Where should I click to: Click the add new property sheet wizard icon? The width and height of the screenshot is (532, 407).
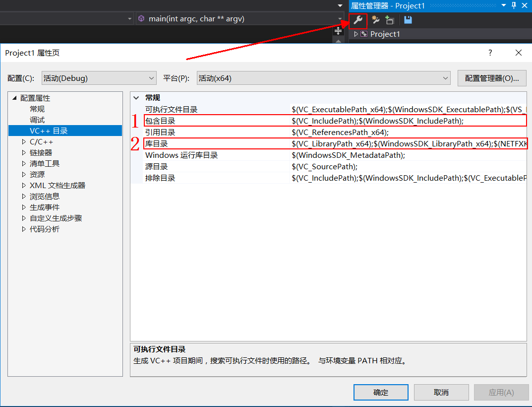pos(375,20)
